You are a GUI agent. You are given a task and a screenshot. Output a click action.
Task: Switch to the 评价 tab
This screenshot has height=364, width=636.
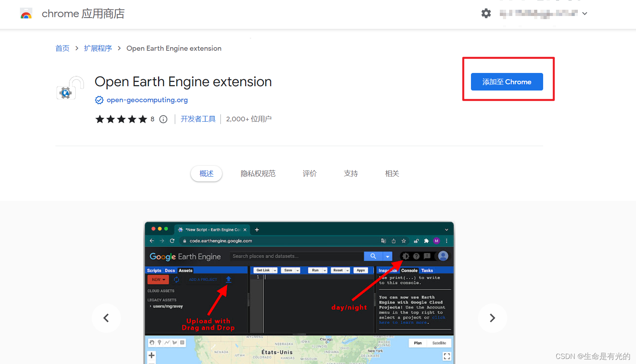pos(310,174)
